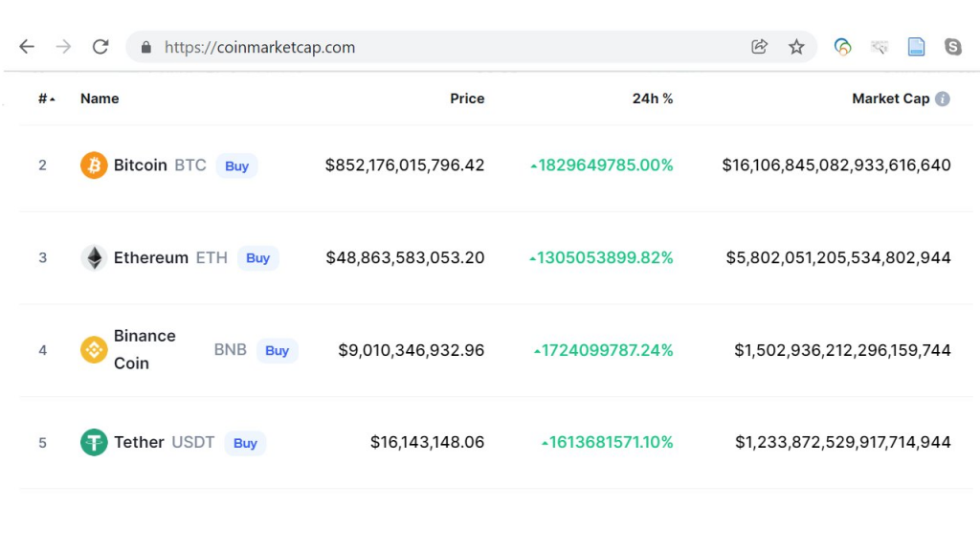Sort by the Price column header
The image size is (980, 551).
467,99
